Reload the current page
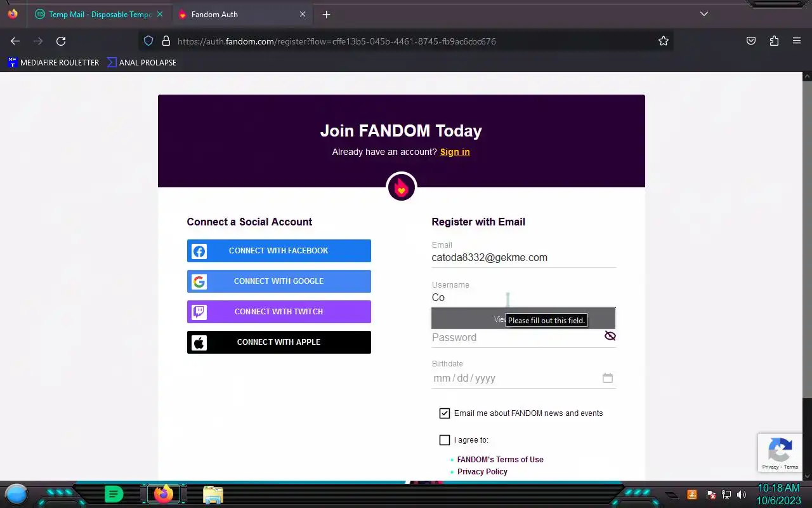812x508 pixels. 61,41
